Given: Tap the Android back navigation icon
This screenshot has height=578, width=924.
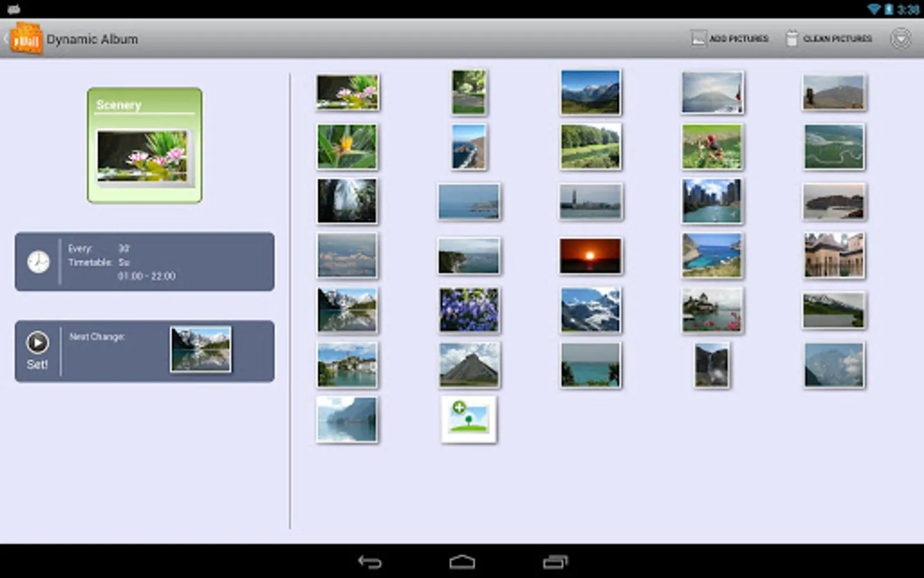Looking at the screenshot, I should tap(370, 562).
